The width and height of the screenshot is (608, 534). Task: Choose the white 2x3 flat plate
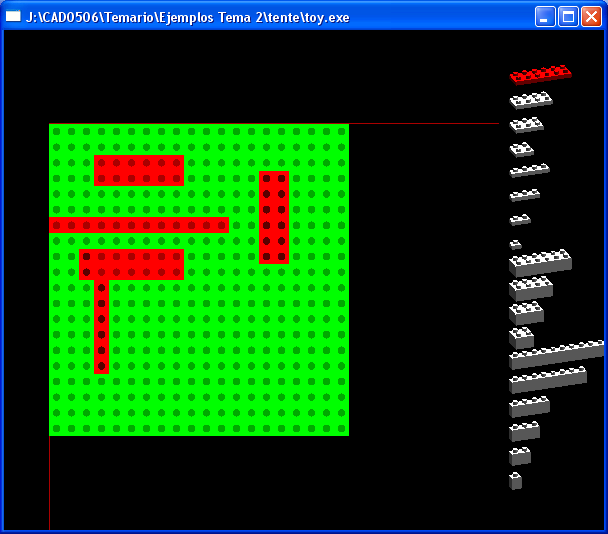[526, 125]
